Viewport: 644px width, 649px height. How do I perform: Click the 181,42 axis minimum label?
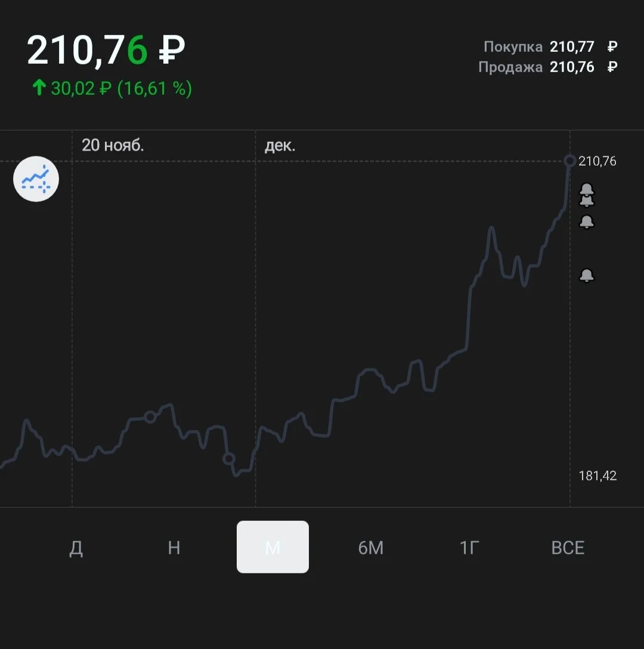(597, 476)
